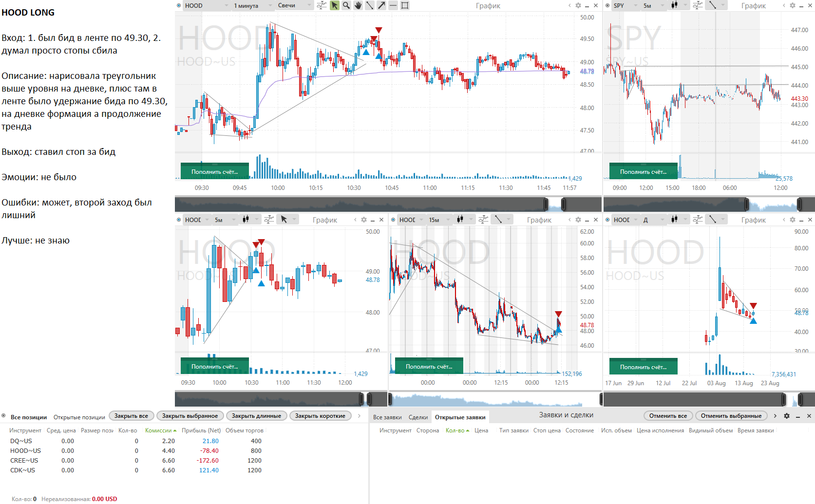Open settings gear of HOOD 1-minute chart
The image size is (815, 504).
pos(578,5)
